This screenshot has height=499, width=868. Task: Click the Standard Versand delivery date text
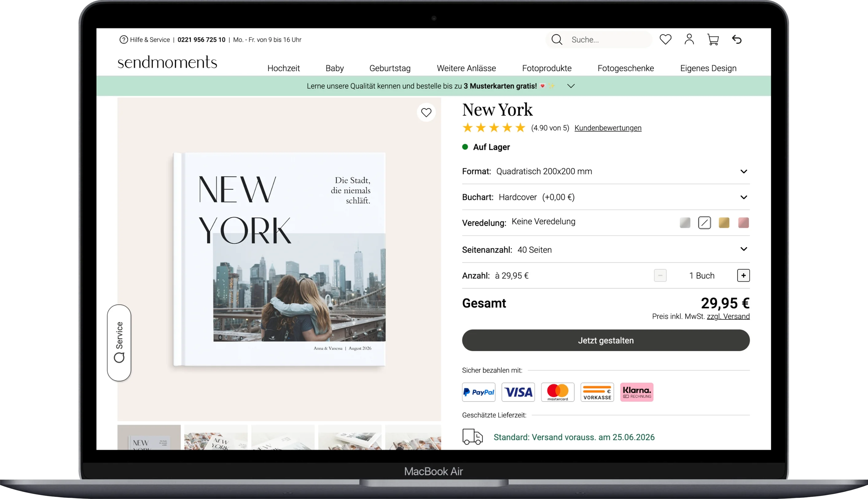click(574, 437)
